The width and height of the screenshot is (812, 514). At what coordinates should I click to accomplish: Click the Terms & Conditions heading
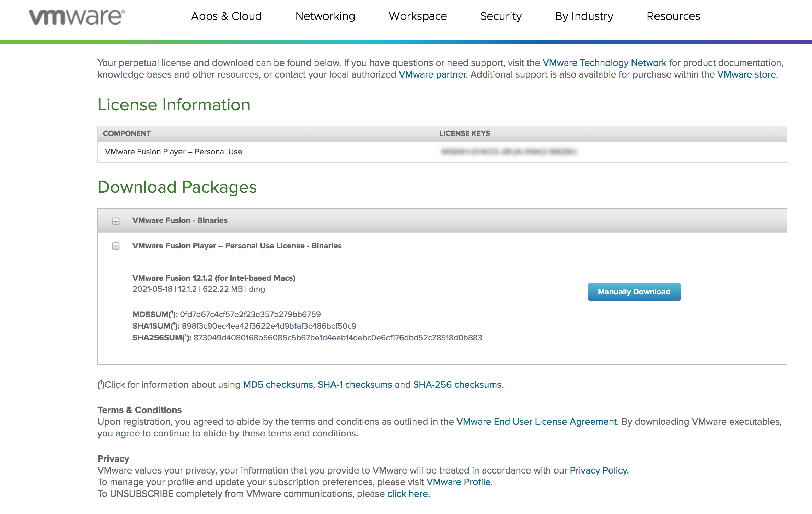140,410
